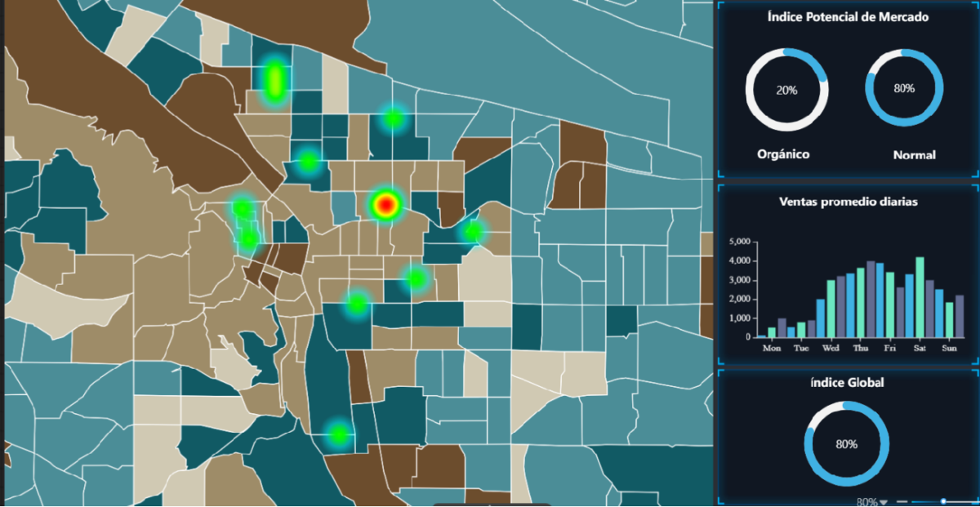980x507 pixels.
Task: Click the southernmost green heatmap hotspot
Action: tap(338, 434)
